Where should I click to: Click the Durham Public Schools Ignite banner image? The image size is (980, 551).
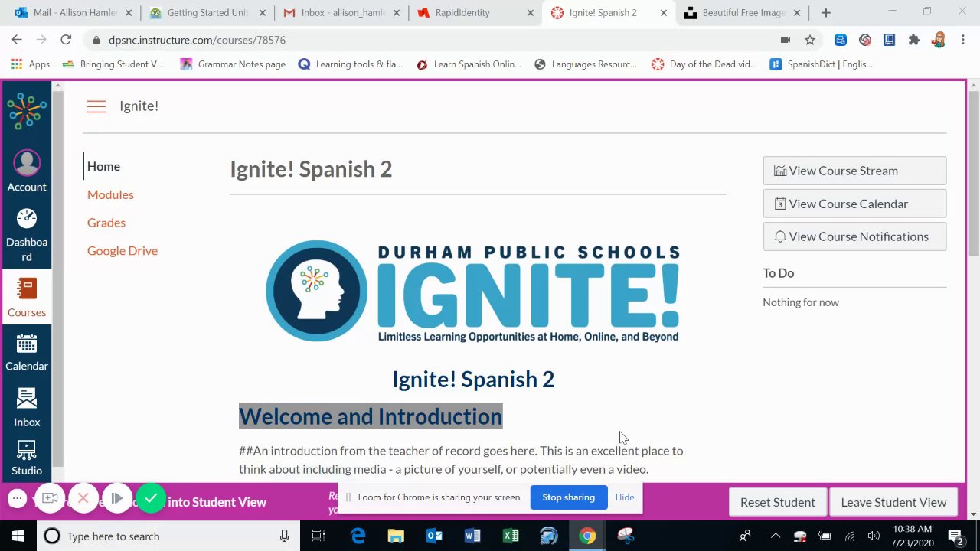pos(473,292)
